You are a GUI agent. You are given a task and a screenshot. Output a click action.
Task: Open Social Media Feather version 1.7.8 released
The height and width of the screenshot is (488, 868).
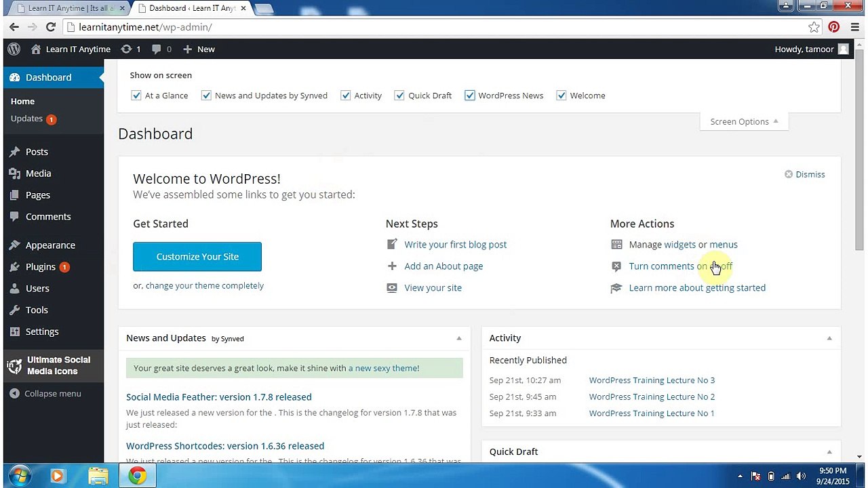[219, 397]
